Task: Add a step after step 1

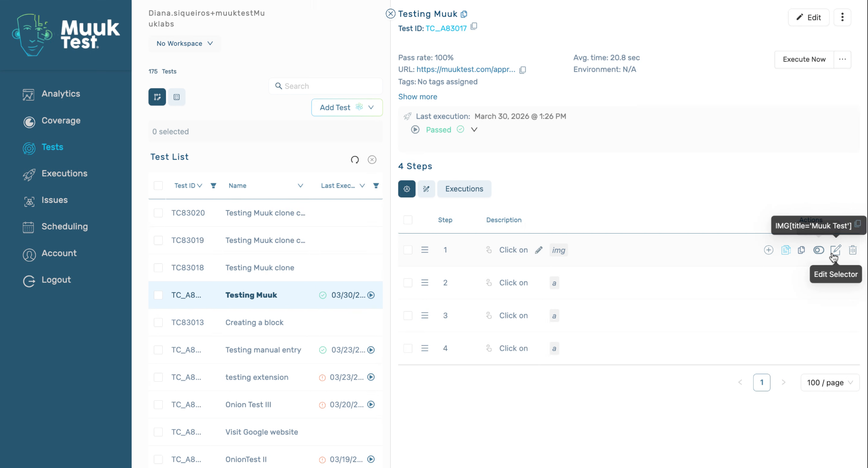Action: point(769,250)
